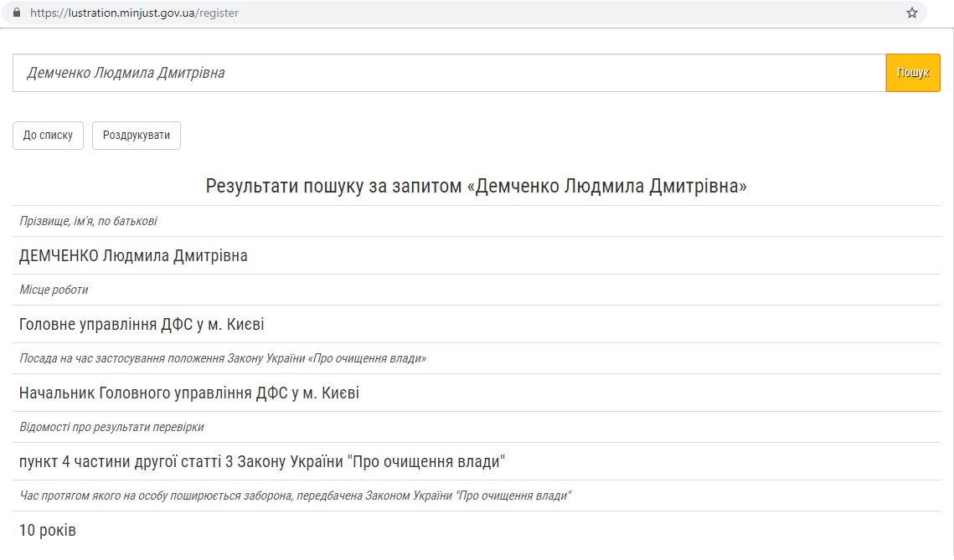
Task: Bookmark this page with the star icon
Action: click(x=911, y=13)
